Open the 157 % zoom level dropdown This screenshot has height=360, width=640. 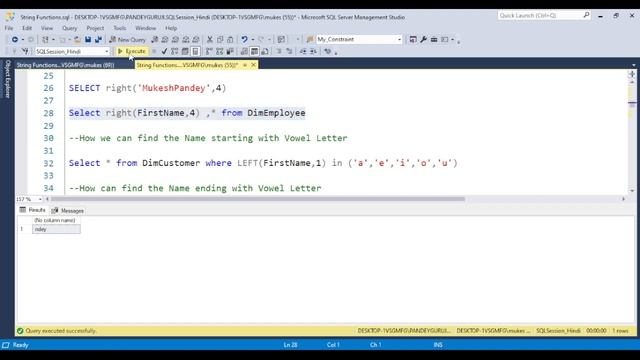[x=40, y=199]
